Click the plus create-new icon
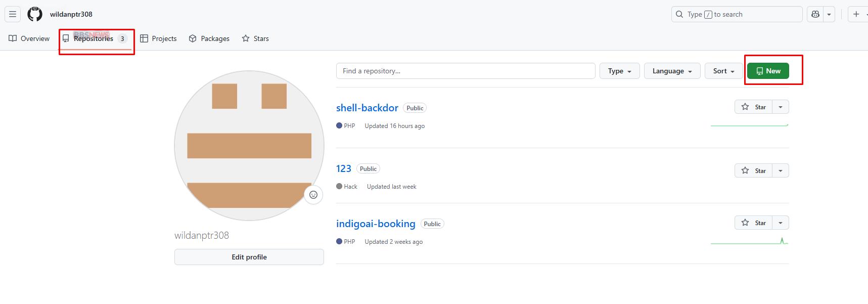This screenshot has width=868, height=304. [856, 14]
